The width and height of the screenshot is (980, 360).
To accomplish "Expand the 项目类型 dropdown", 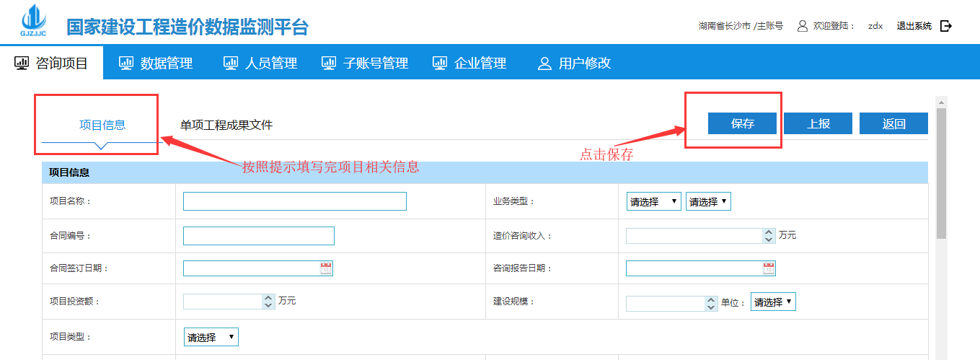I will (211, 337).
